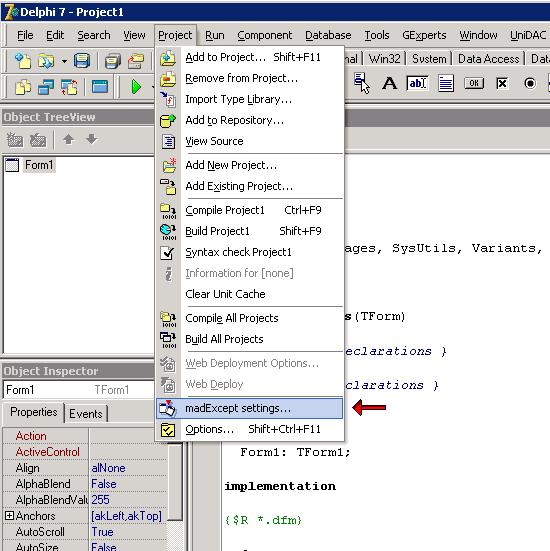Image resolution: width=550 pixels, height=551 pixels.
Task: Choose Build All Projects menu item
Action: tap(250, 339)
